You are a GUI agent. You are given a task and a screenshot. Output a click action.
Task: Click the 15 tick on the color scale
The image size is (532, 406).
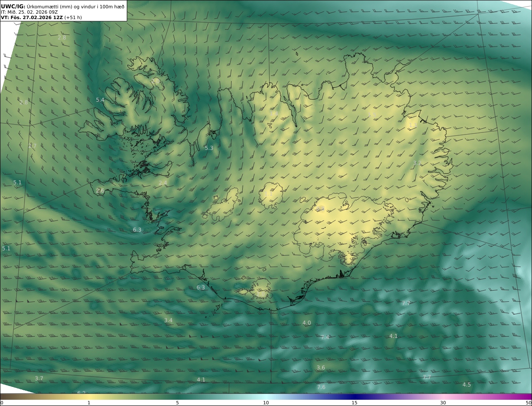355,403
